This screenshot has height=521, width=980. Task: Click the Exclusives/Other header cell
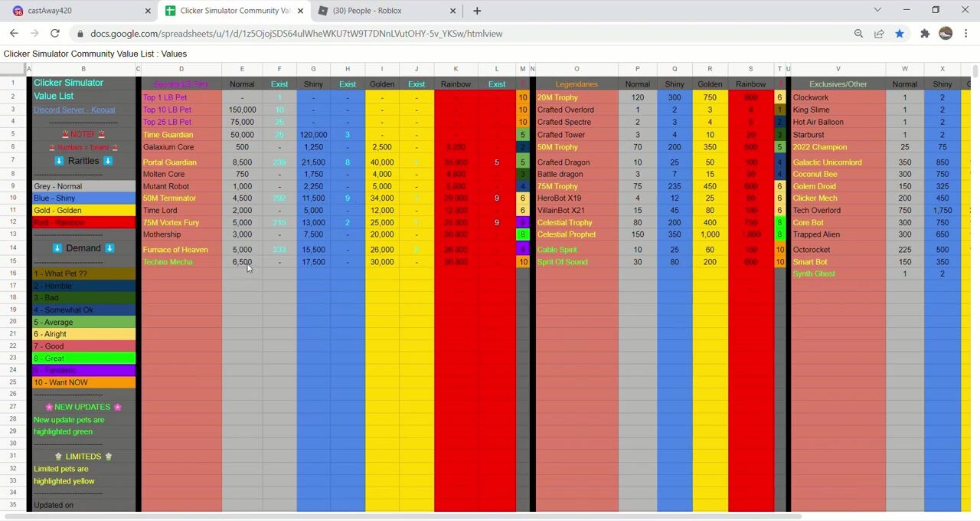point(838,84)
